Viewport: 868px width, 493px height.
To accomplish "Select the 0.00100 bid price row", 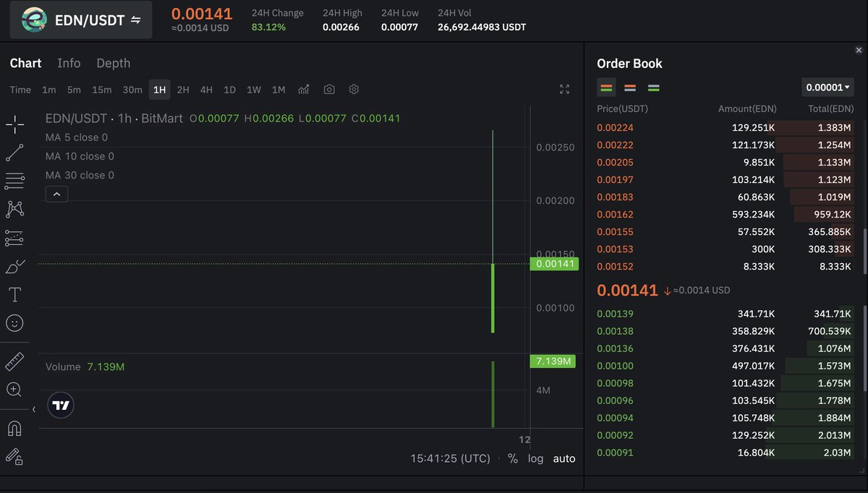I will (x=725, y=366).
